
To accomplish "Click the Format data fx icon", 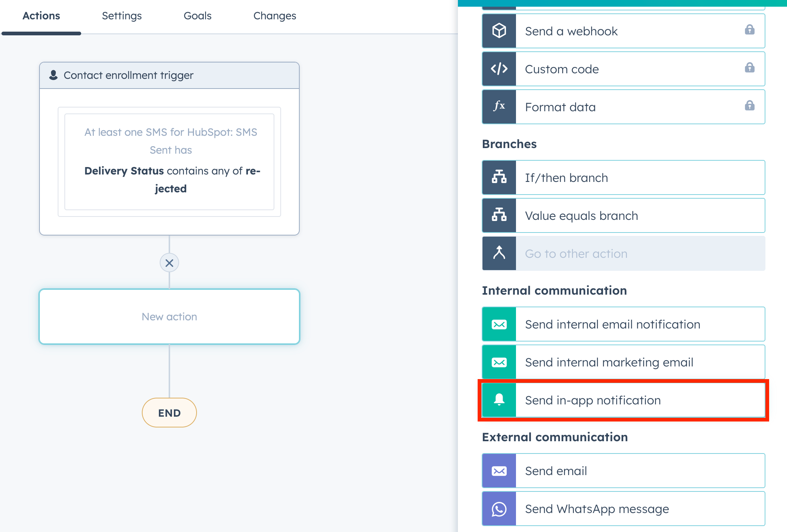I will tap(499, 107).
